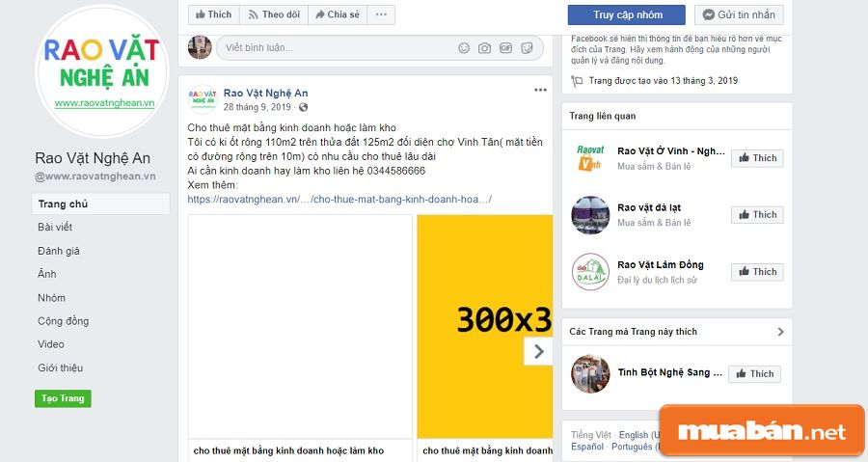The width and height of the screenshot is (868, 462).
Task: Click Thích button for Rao vặt đà lạt
Action: click(x=757, y=215)
